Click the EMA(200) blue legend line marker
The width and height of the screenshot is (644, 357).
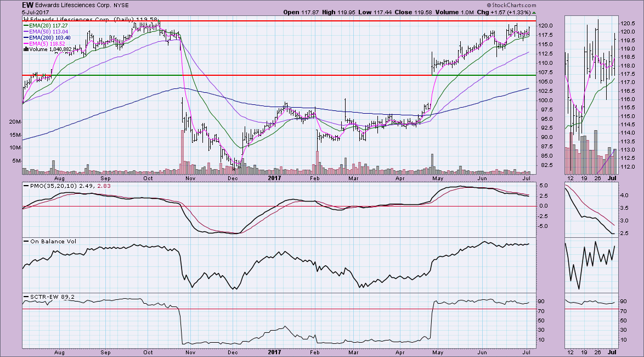tap(25, 37)
